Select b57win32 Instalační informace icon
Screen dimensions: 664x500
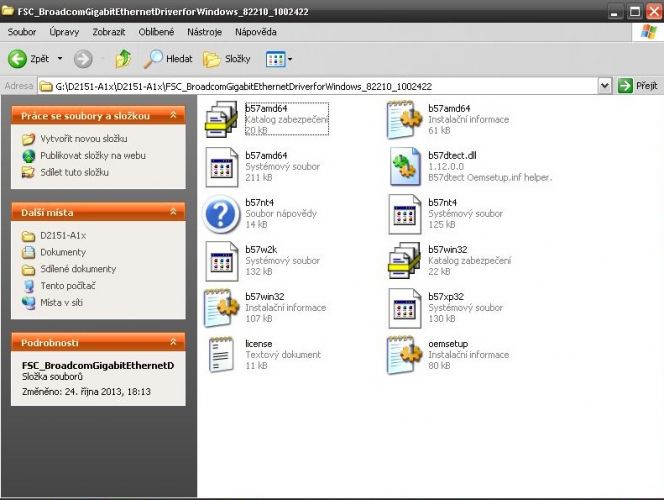pos(222,308)
